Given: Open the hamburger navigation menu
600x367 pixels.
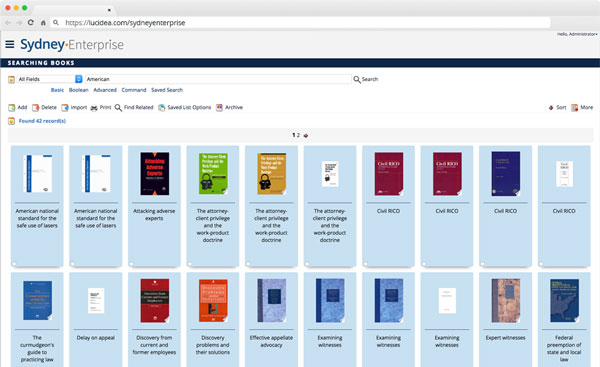Looking at the screenshot, I should pos(10,44).
